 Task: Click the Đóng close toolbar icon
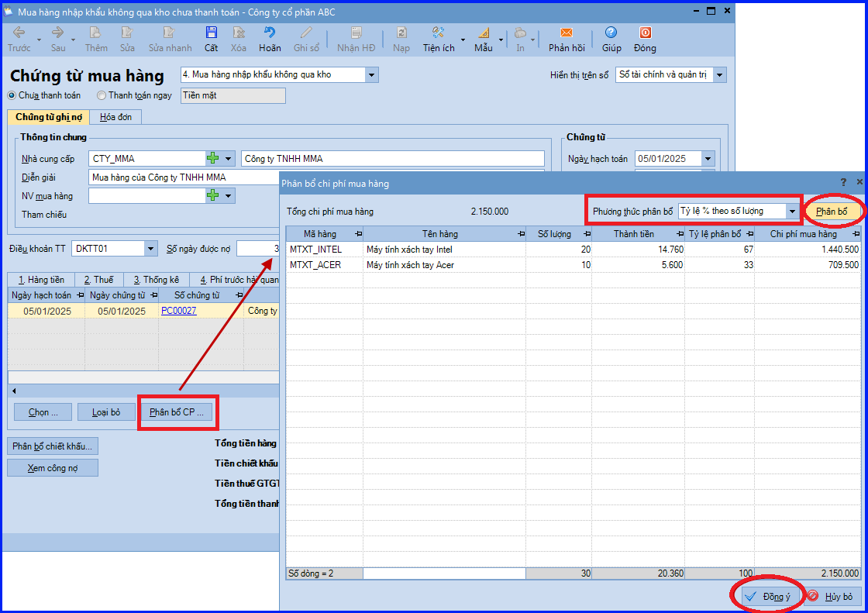645,32
